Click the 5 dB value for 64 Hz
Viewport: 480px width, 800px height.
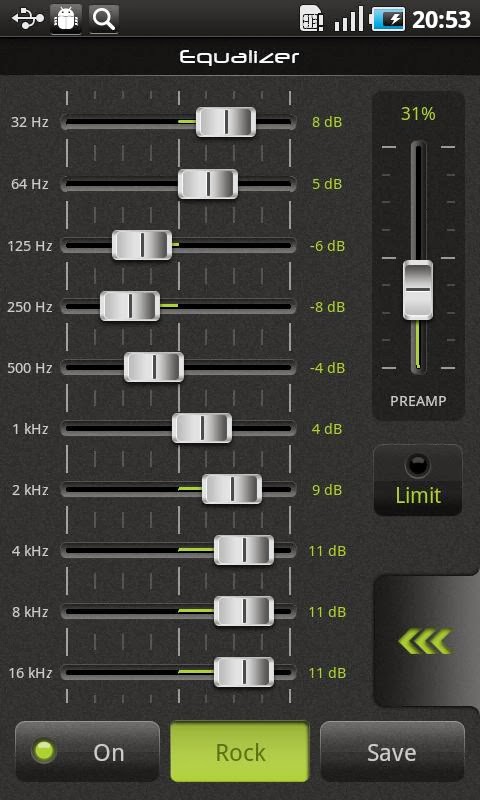[327, 184]
